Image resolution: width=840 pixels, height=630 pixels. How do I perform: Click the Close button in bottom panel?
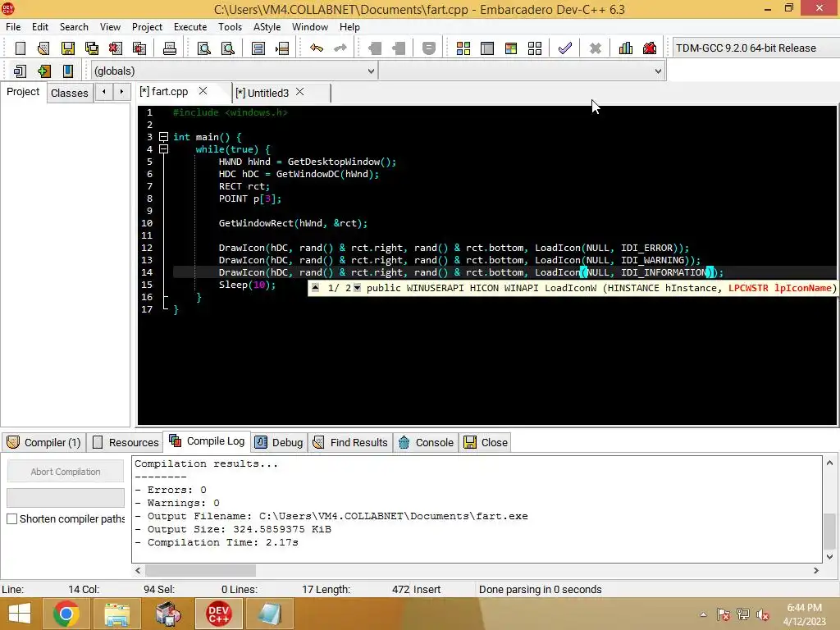[486, 442]
